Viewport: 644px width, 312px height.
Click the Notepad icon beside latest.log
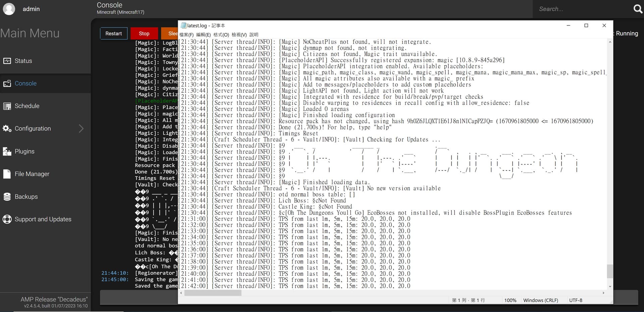click(x=183, y=25)
